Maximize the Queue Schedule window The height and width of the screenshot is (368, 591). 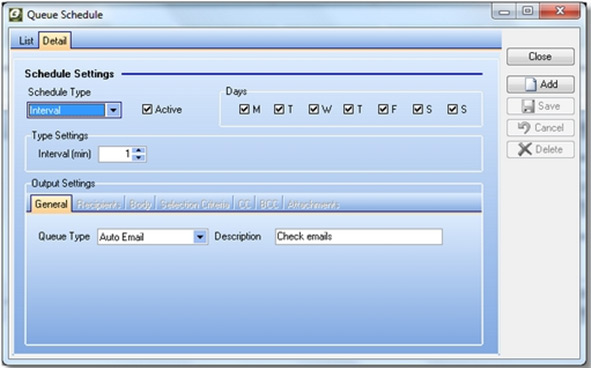[528, 11]
